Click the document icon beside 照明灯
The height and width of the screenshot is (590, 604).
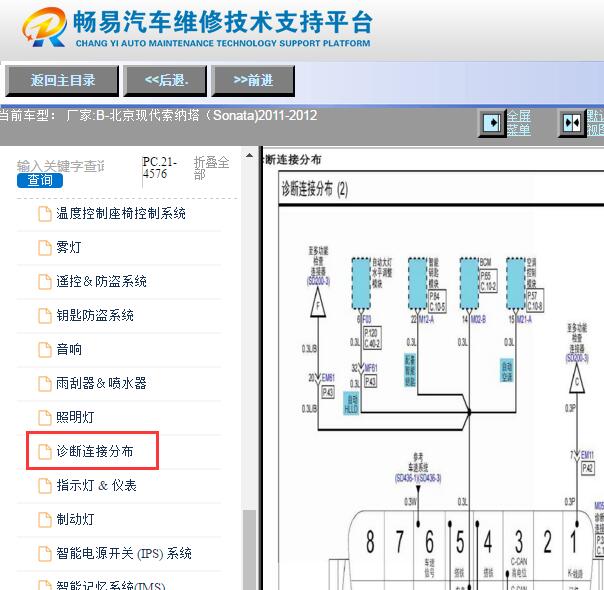click(x=45, y=417)
